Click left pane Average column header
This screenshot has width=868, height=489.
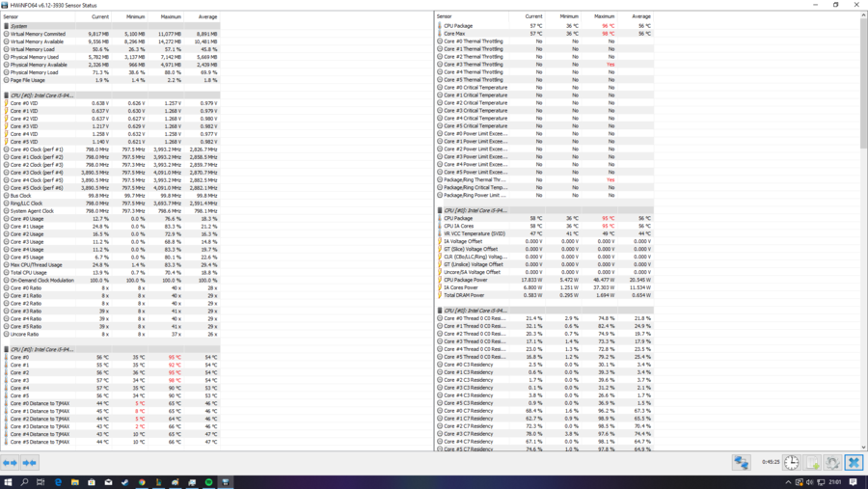pyautogui.click(x=203, y=16)
